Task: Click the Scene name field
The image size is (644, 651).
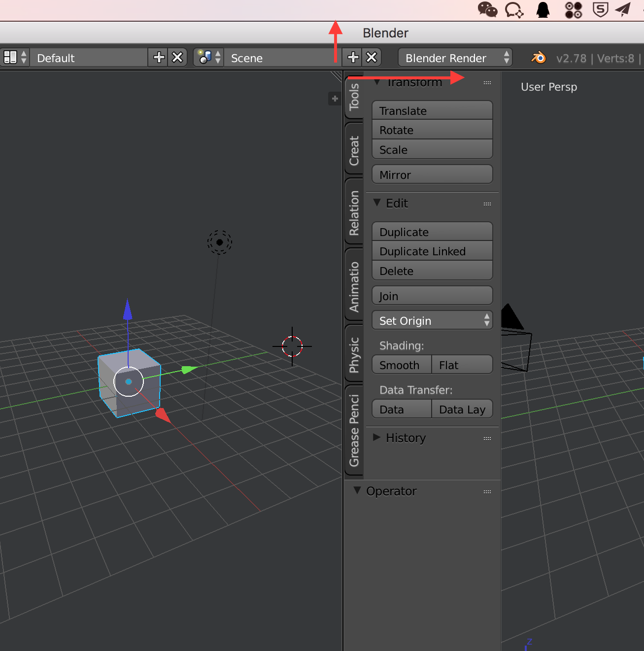Action: [x=281, y=58]
